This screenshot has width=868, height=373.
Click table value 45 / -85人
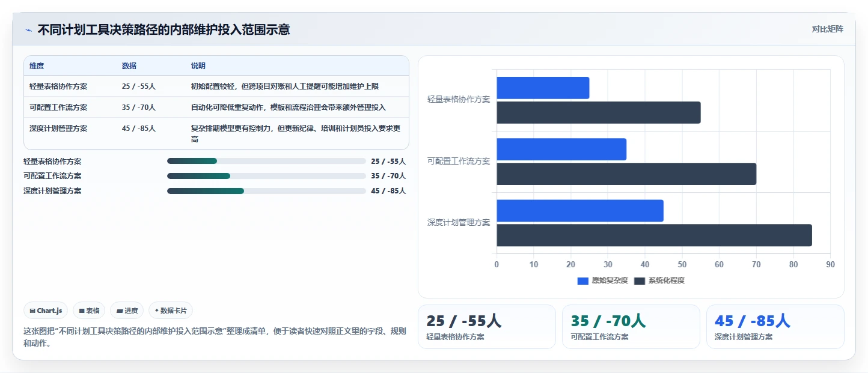[x=139, y=129]
